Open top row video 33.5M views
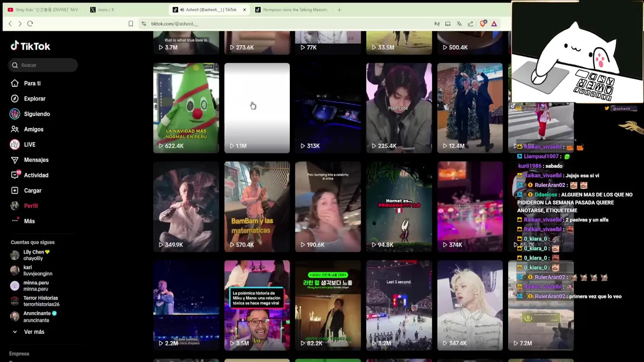This screenshot has width=644, height=362. [399, 43]
